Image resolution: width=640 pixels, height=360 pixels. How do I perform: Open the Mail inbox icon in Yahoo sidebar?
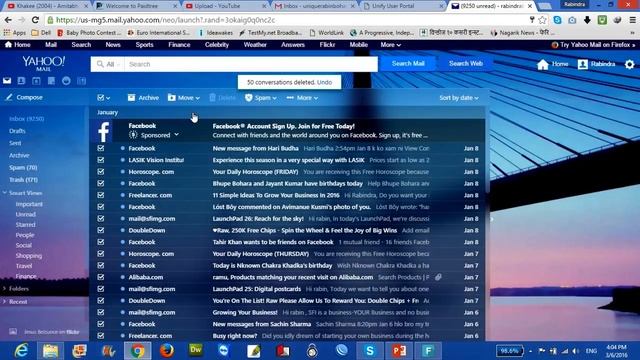pos(7,81)
